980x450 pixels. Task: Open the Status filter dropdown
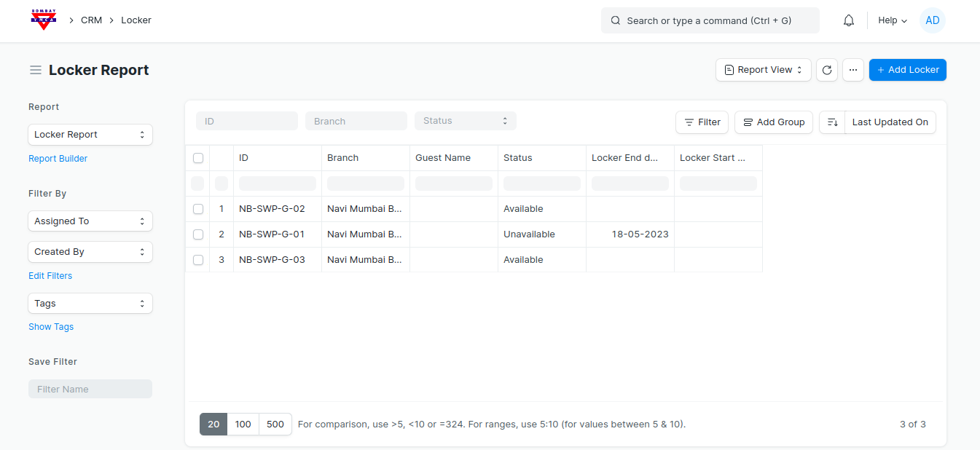[x=465, y=121]
